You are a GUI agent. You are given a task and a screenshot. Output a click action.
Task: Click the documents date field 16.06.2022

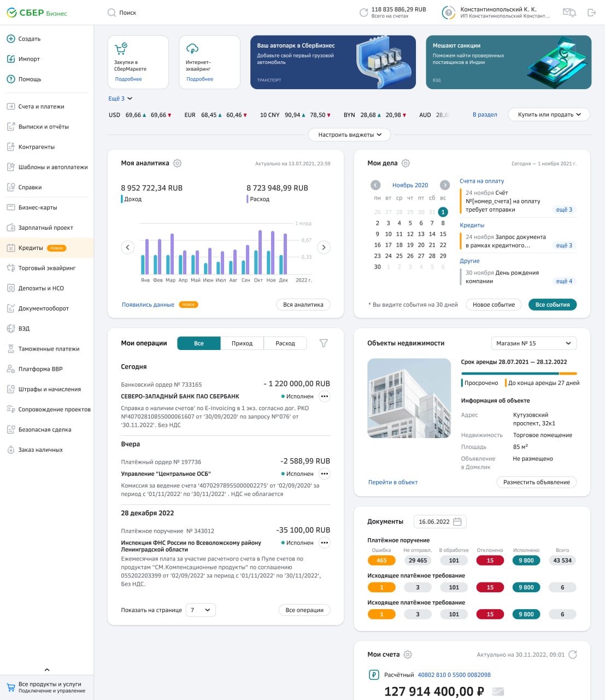coord(439,522)
